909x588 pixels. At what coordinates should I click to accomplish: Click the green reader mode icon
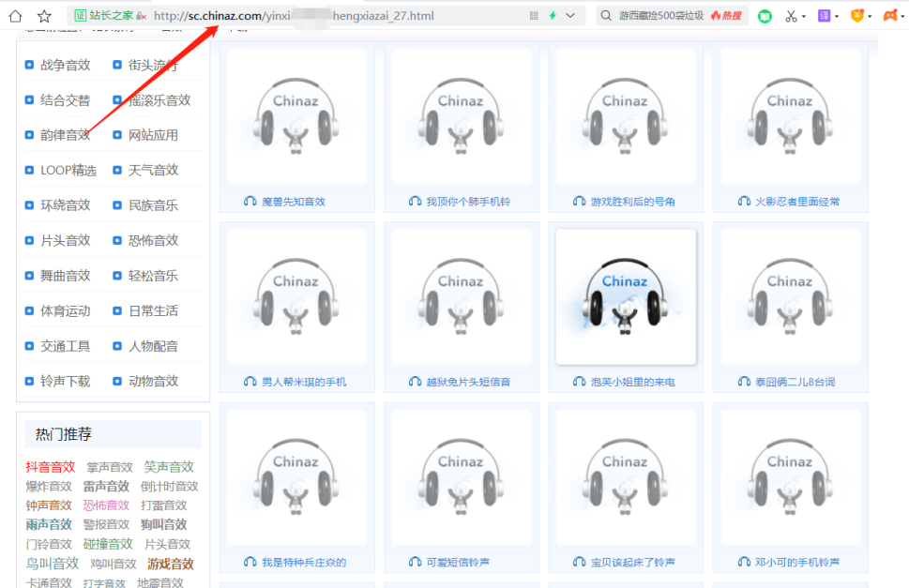tap(765, 14)
